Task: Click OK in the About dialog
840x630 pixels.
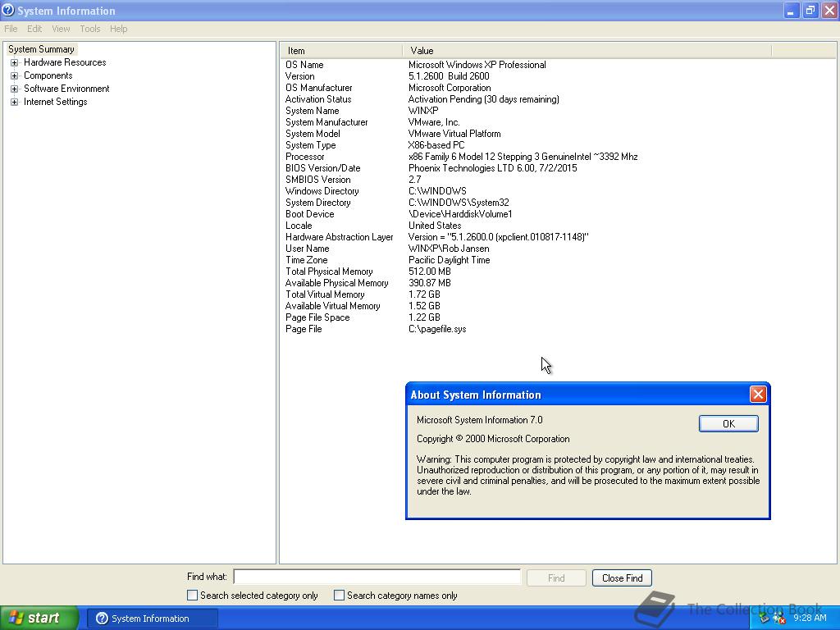Action: (728, 424)
